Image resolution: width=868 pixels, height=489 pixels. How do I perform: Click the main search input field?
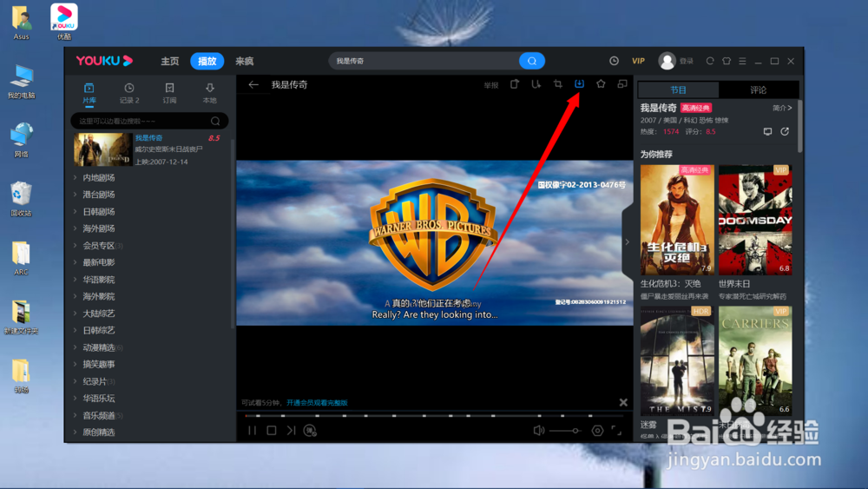[426, 61]
